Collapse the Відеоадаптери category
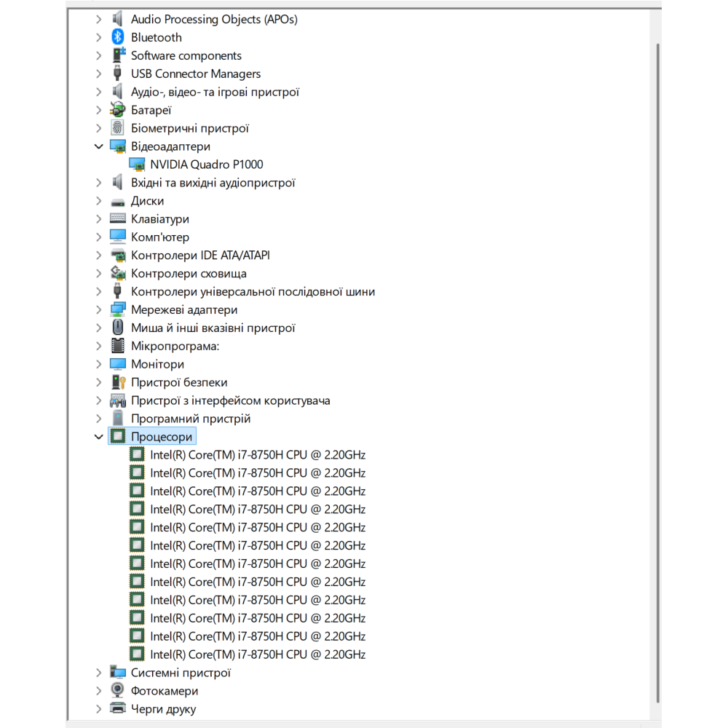Screen dimensions: 728x728 click(99, 146)
